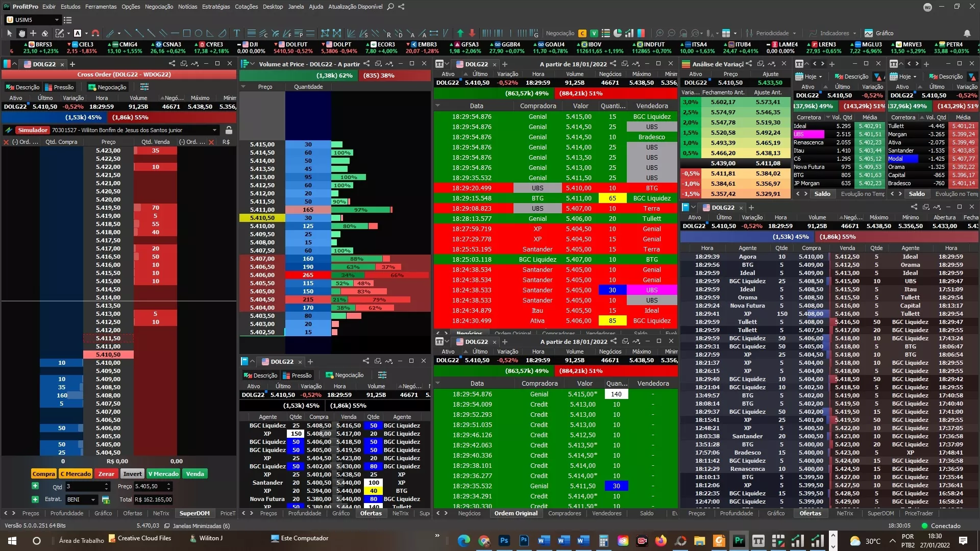Click the 45% buy pressure bar in SuperDOM

53,117
